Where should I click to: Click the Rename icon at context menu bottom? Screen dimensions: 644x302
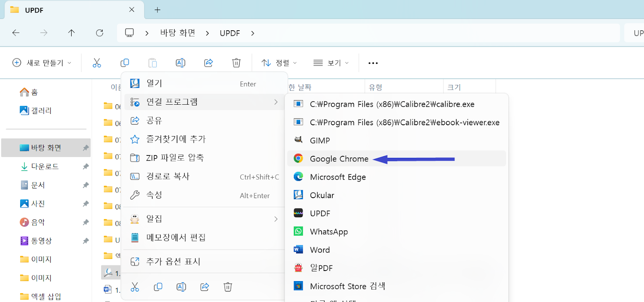click(181, 287)
